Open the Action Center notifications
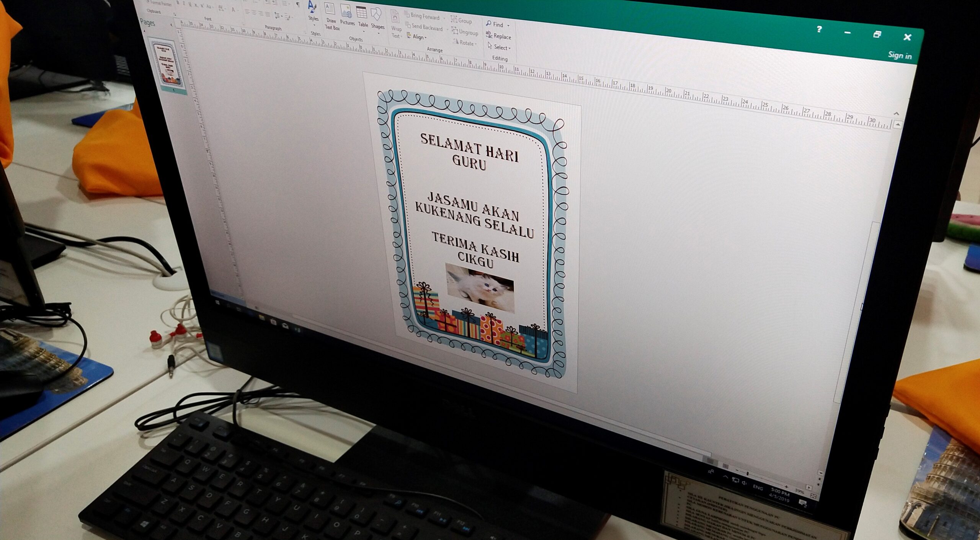This screenshot has width=980, height=540. coord(803,503)
